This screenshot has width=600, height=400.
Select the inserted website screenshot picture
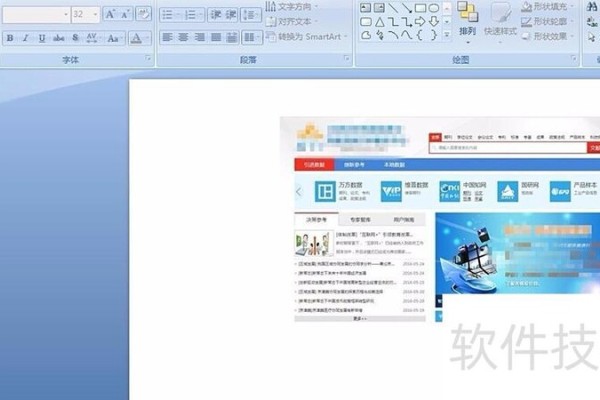tap(440, 219)
